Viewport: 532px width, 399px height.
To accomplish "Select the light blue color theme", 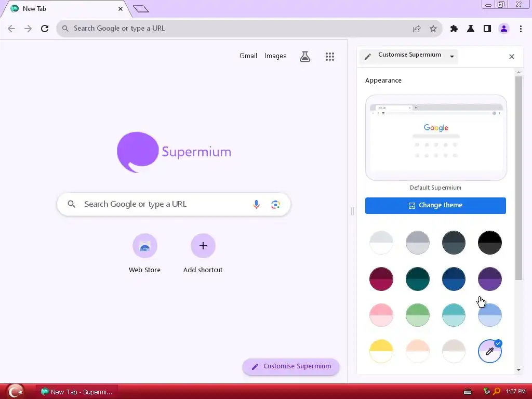I will click(489, 315).
